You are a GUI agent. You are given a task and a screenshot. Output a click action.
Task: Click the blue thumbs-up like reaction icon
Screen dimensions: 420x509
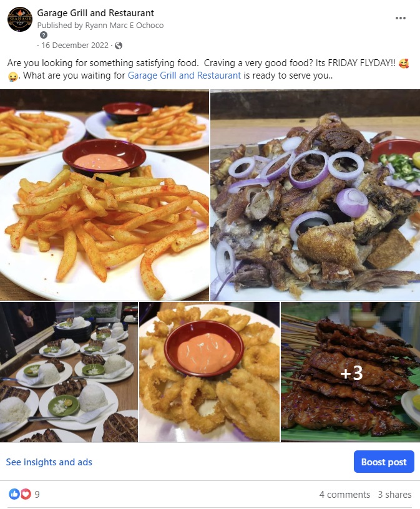pyautogui.click(x=14, y=494)
